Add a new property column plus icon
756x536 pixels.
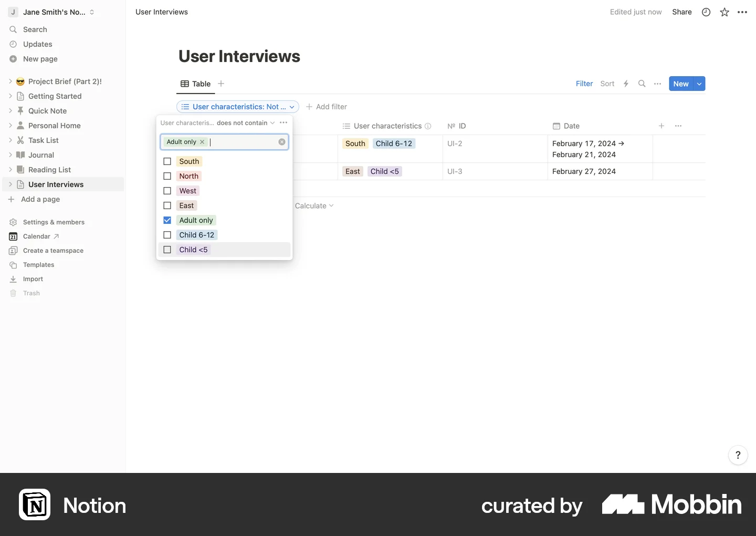pos(661,126)
